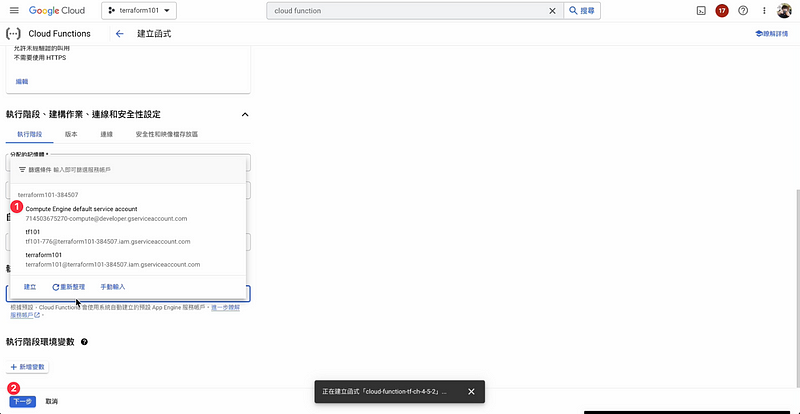Switch to the 執行階段 tab
800x414 pixels.
pyautogui.click(x=30, y=134)
